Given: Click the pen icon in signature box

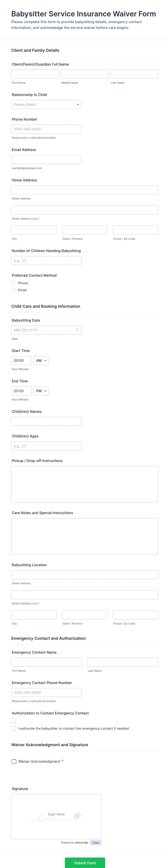Looking at the screenshot, I should [77, 815].
